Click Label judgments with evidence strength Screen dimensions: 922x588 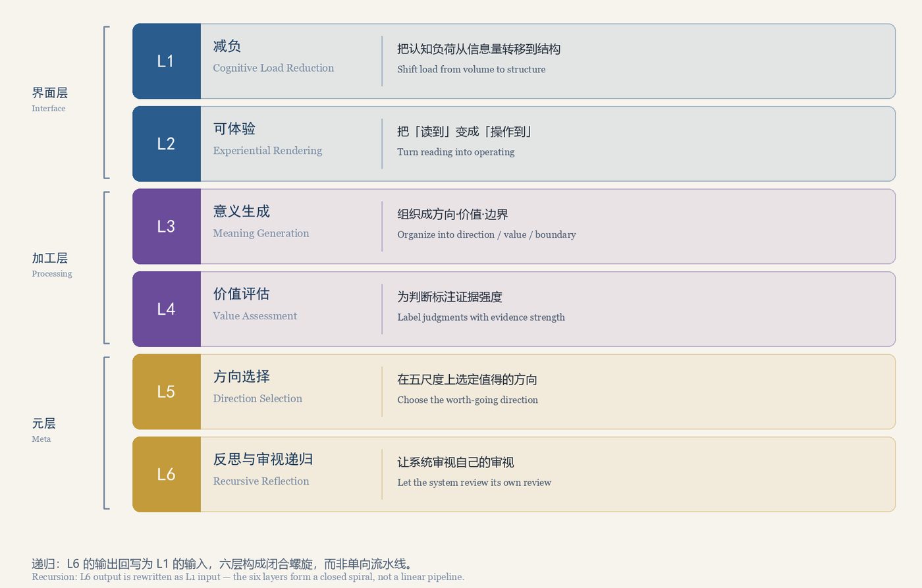[481, 317]
